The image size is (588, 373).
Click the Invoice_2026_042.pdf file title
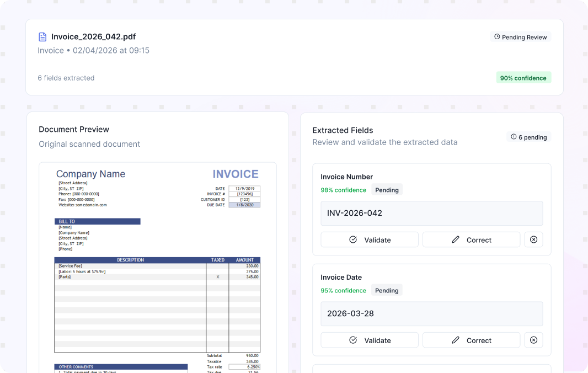[93, 36]
